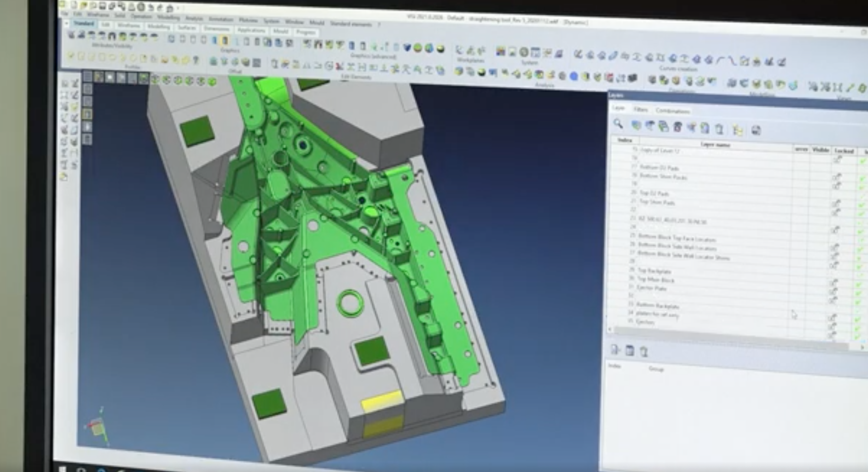Image resolution: width=868 pixels, height=472 pixels.
Task: Click the floppy disk icon in Layers toolbar
Action: [x=756, y=131]
